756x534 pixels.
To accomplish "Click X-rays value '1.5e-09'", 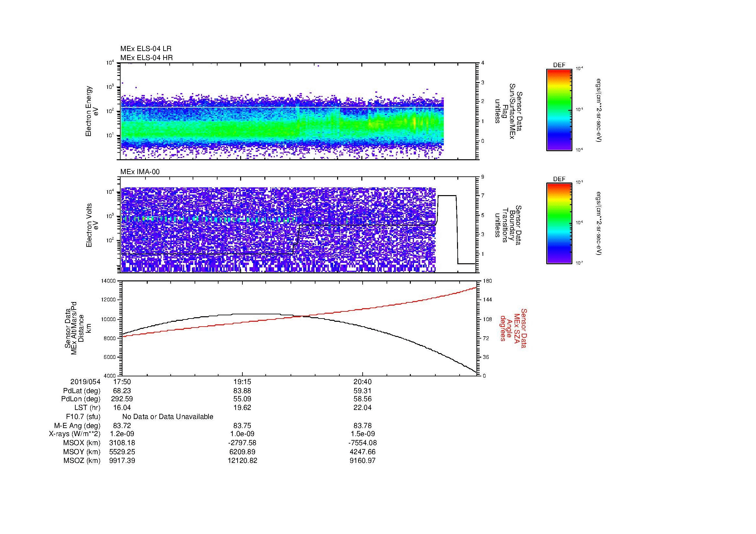I will point(363,434).
